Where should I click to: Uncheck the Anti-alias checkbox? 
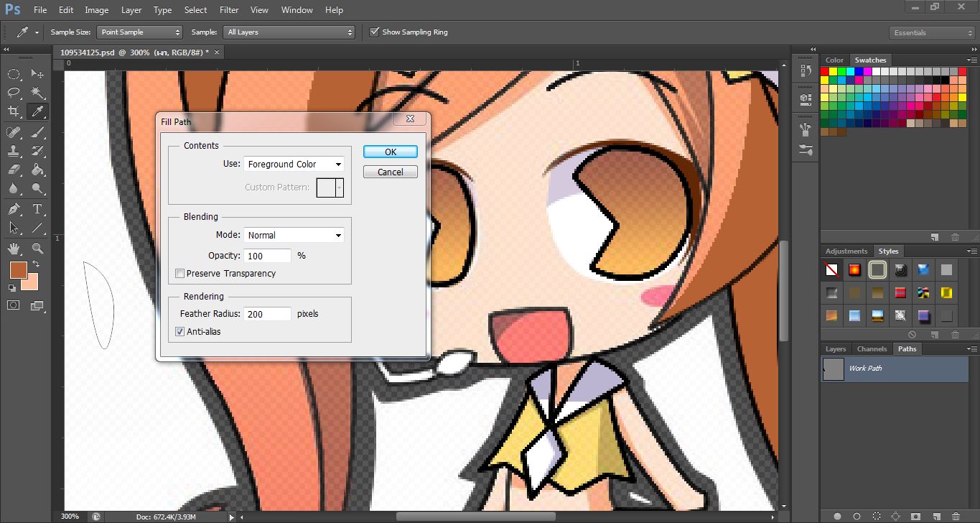coord(179,332)
